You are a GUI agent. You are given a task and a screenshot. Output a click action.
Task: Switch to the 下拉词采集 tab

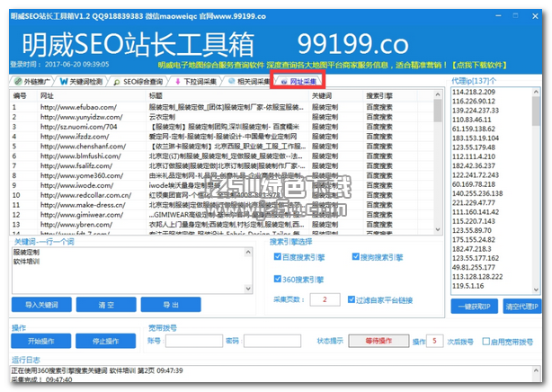pyautogui.click(x=196, y=82)
